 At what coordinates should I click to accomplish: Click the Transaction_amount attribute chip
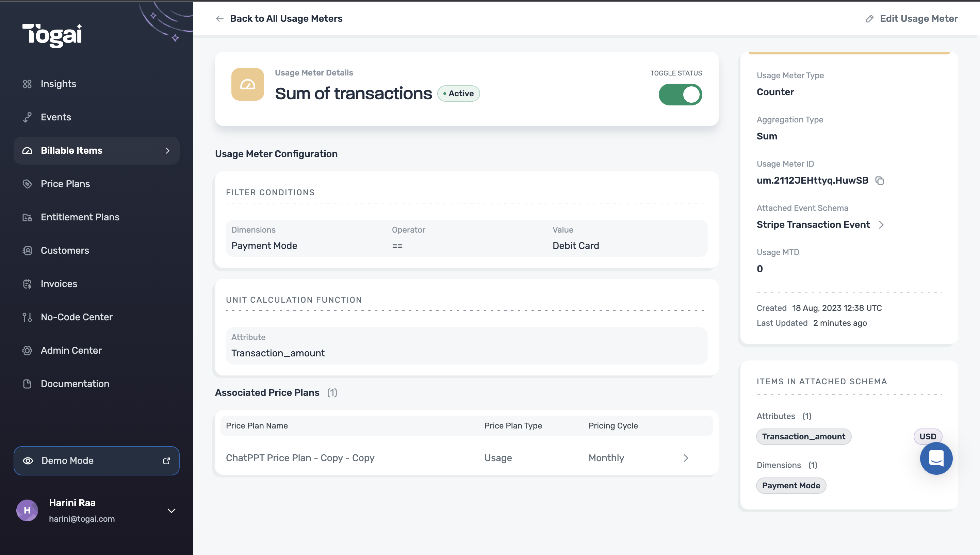point(803,437)
